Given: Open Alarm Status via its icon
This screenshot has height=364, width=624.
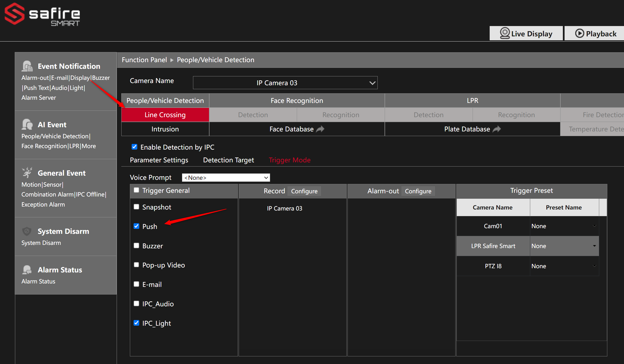Looking at the screenshot, I should click(x=27, y=269).
